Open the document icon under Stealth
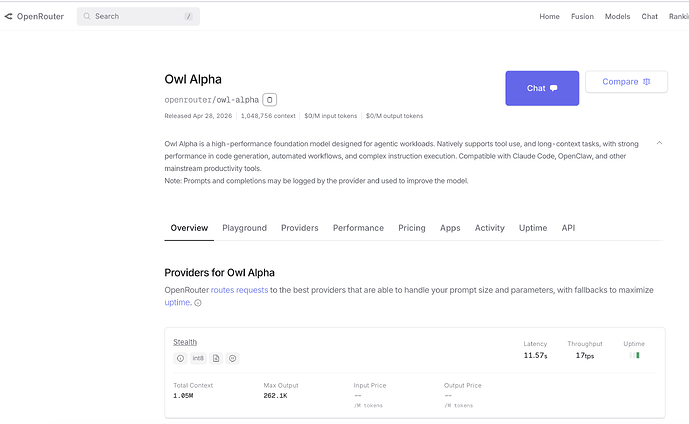The image size is (689, 424). [x=216, y=358]
